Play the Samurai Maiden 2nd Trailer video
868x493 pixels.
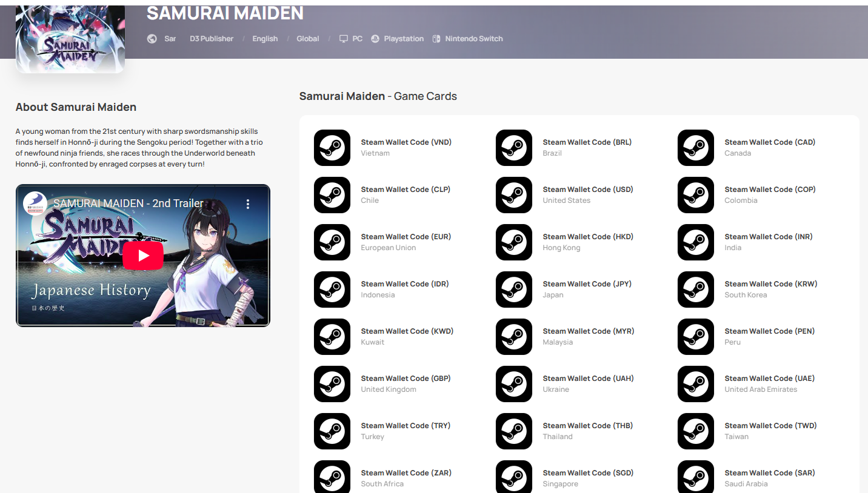click(x=143, y=256)
